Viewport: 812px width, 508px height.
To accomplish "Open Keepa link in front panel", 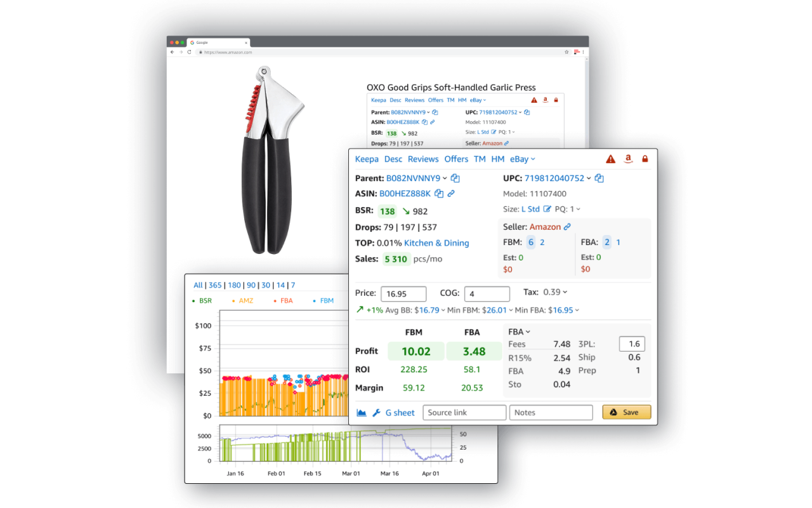I will pyautogui.click(x=367, y=159).
